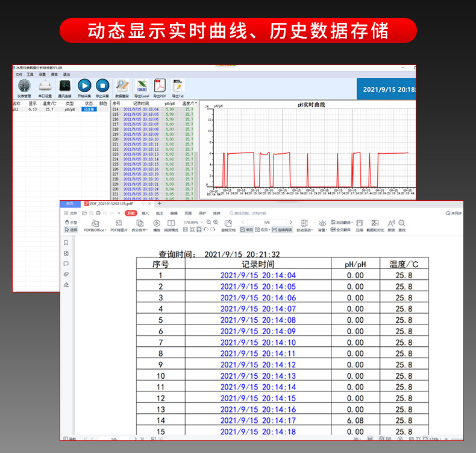This screenshot has width=476, height=453.
Task: Stop acquisition with 停止采集 button
Action: (x=102, y=86)
